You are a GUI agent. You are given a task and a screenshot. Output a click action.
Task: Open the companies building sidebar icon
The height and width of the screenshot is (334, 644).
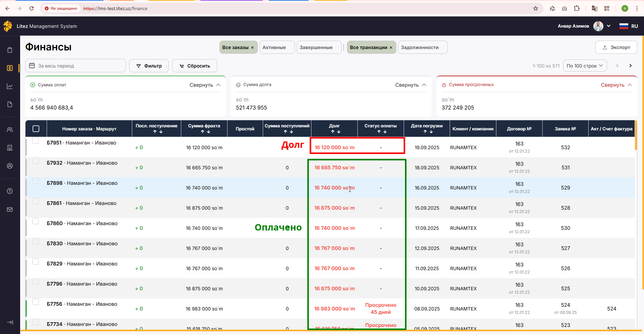coord(10,148)
